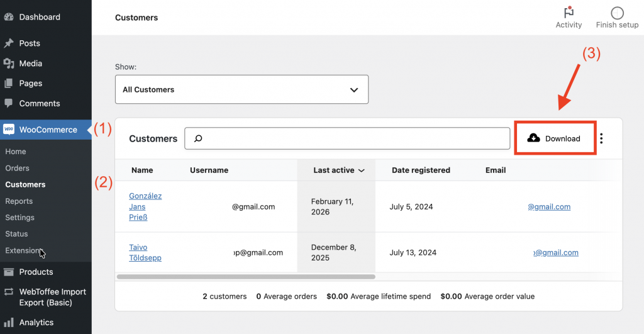644x334 pixels.
Task: Click the 0 Average orders summary
Action: click(287, 296)
